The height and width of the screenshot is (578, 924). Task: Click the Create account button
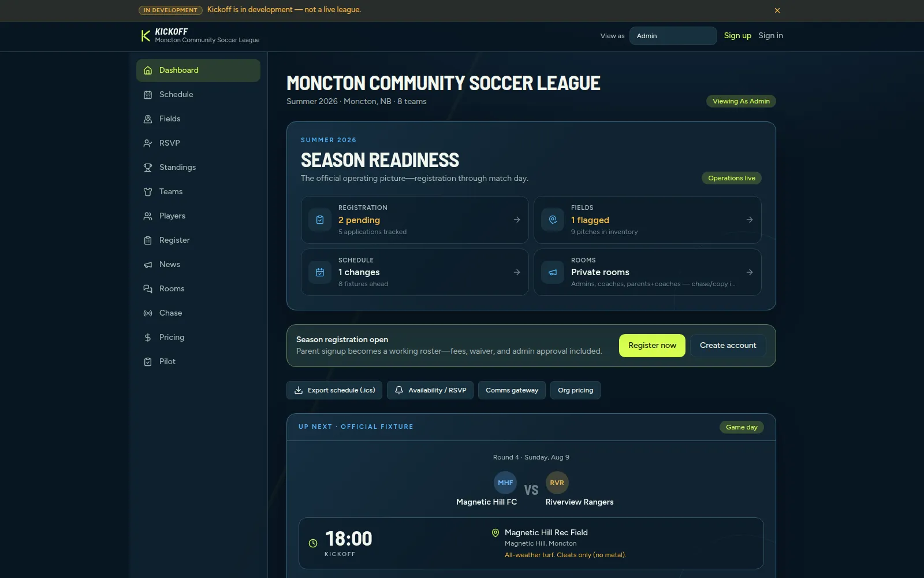728,346
